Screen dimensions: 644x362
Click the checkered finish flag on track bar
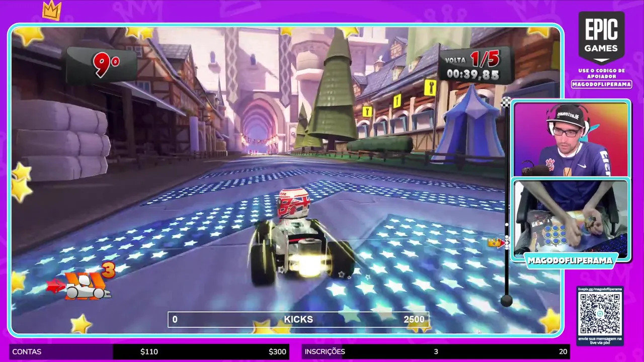pos(506,102)
